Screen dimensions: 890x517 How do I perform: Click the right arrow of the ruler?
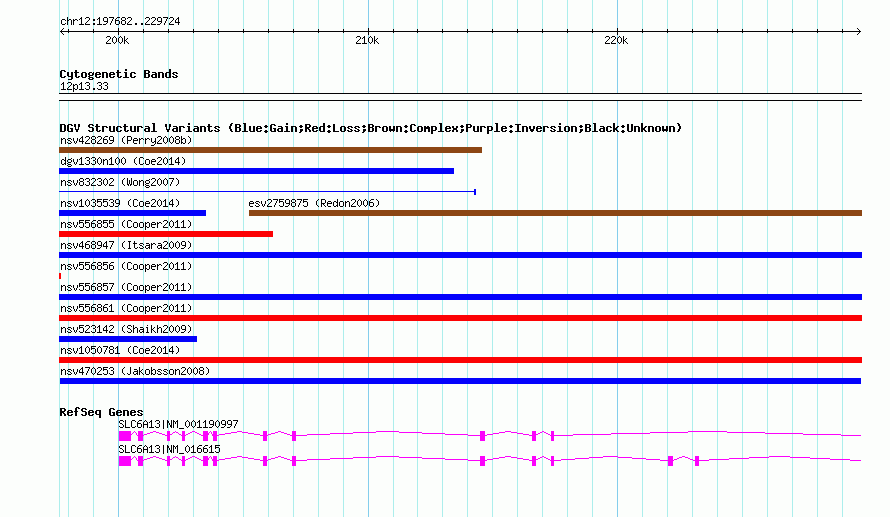point(858,31)
